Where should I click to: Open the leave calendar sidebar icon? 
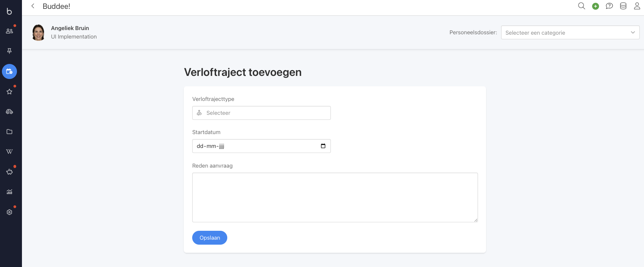(x=9, y=71)
